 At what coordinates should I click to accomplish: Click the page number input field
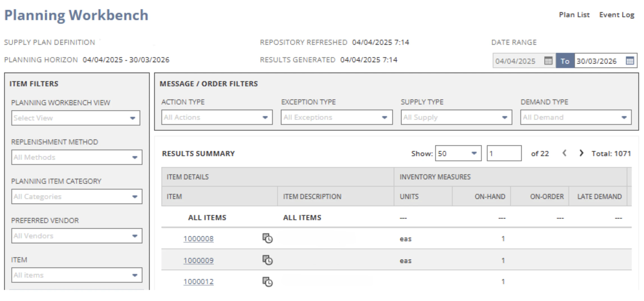pyautogui.click(x=504, y=153)
